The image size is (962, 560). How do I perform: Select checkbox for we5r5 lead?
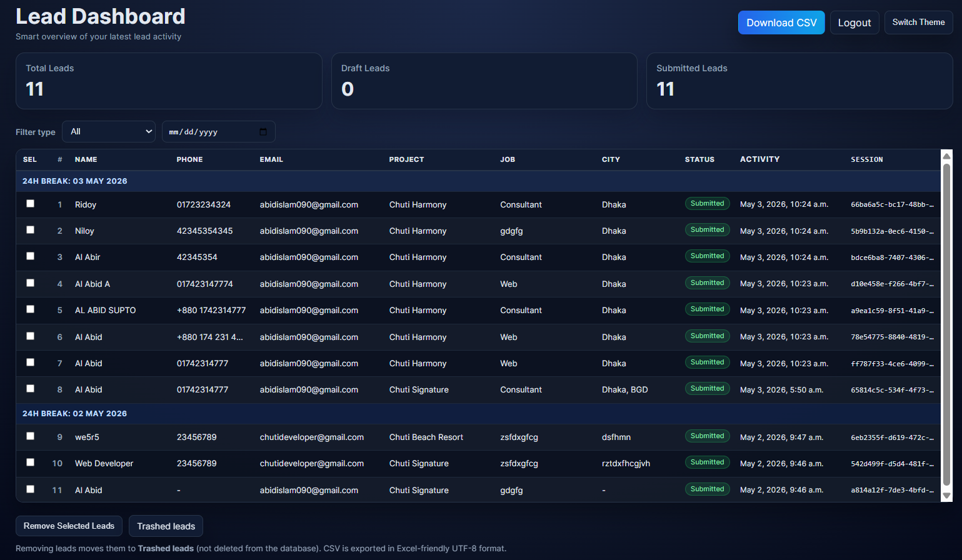(x=30, y=436)
